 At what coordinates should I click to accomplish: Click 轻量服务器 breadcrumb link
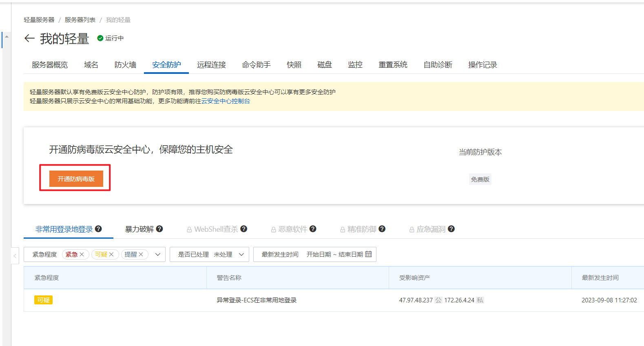pos(39,20)
